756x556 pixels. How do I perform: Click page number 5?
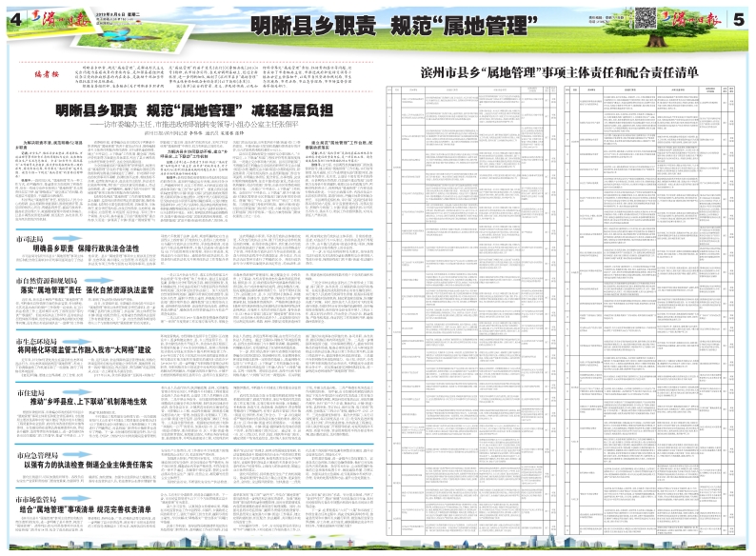738,19
